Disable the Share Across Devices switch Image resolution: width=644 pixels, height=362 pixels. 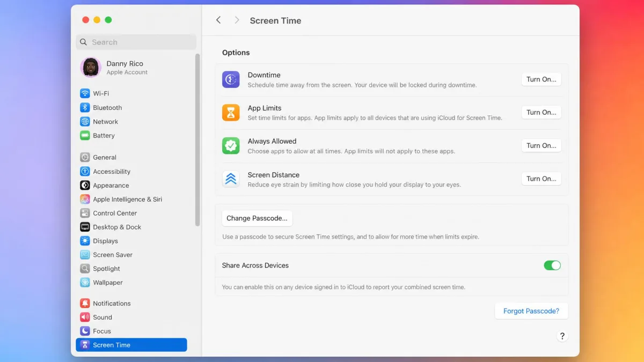(552, 265)
